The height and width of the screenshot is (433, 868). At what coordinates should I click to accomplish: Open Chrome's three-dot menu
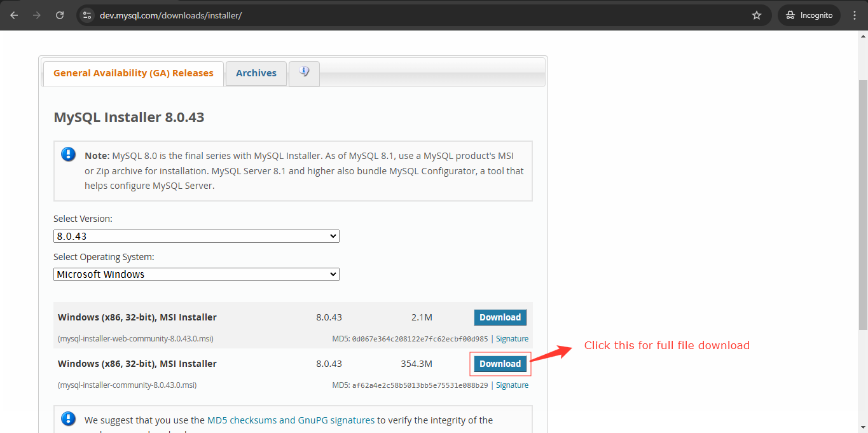point(855,15)
